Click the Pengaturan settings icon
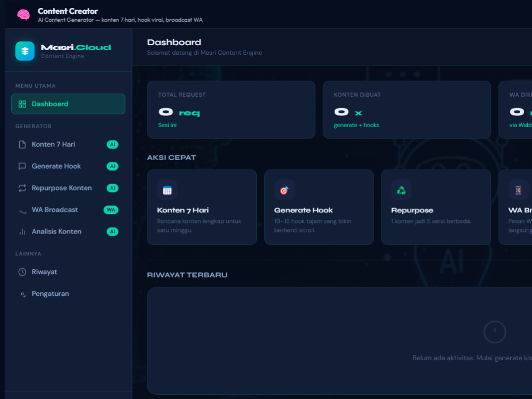 click(23, 294)
